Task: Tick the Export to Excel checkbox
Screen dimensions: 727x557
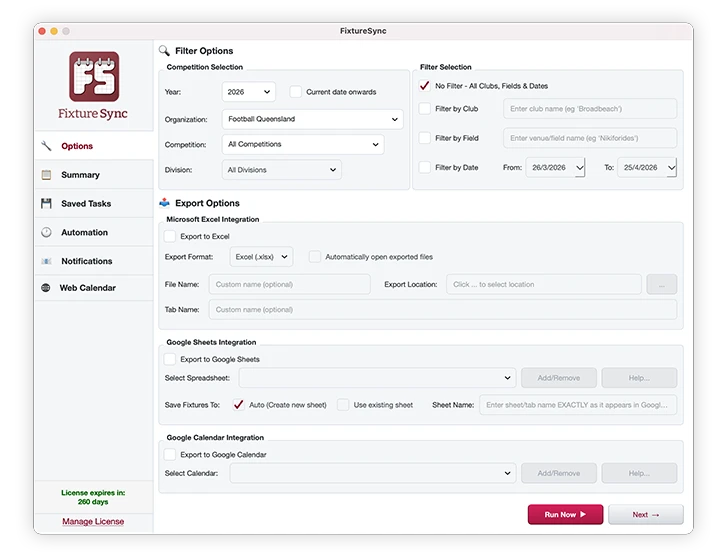Action: 170,236
